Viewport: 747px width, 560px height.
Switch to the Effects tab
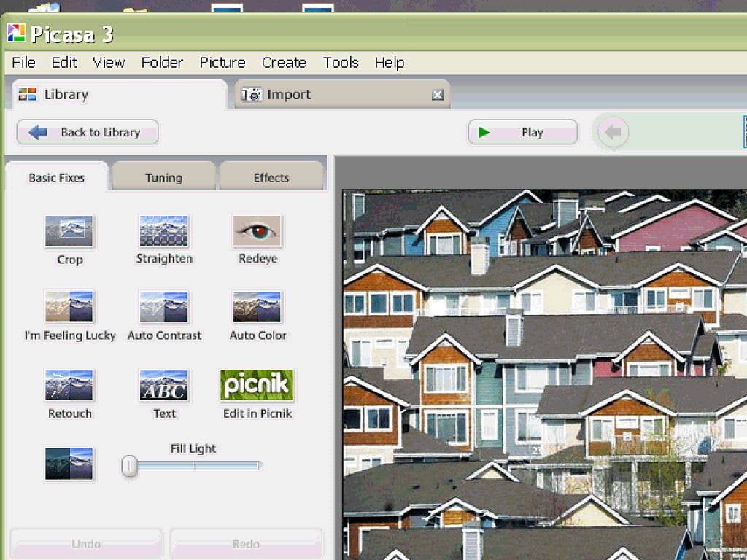pyautogui.click(x=271, y=177)
